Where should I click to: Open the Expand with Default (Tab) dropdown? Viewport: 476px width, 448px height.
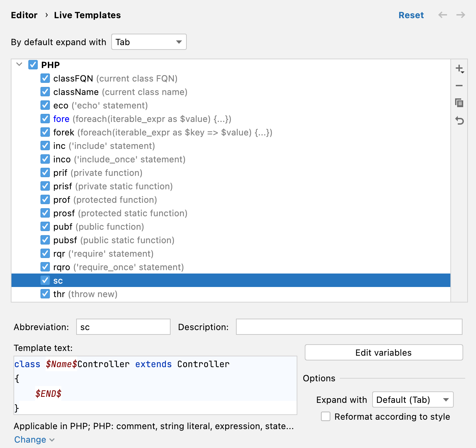[x=413, y=400]
